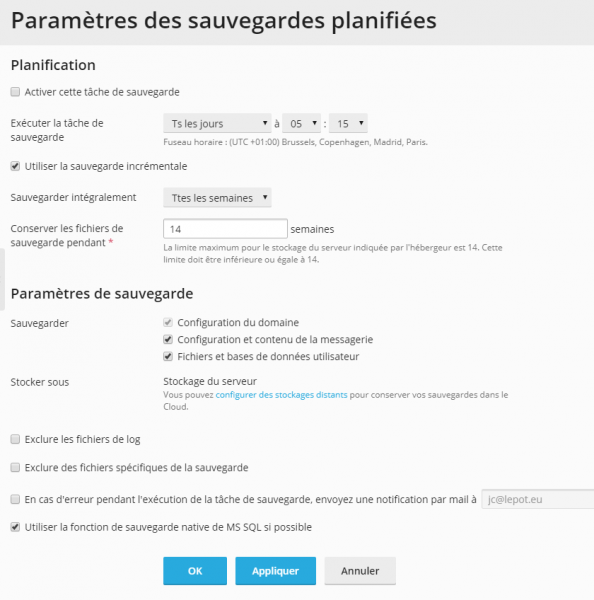
Task: Enable error notification by mail checkbox
Action: point(15,499)
